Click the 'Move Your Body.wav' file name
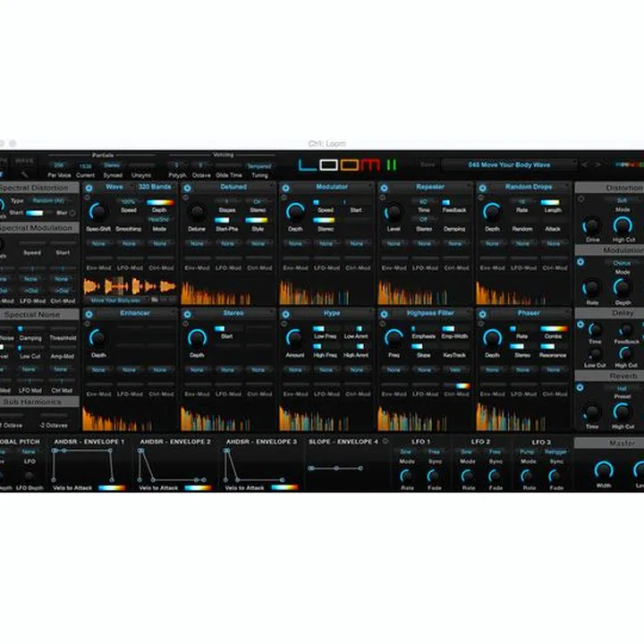 (x=115, y=301)
